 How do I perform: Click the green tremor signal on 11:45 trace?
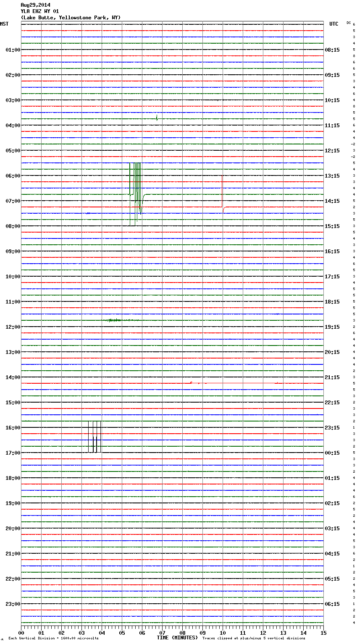coord(120,320)
